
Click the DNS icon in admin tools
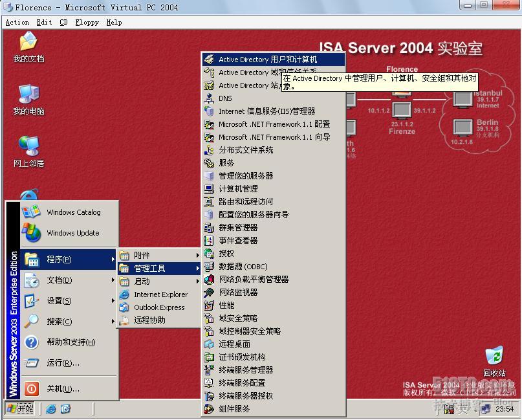pyautogui.click(x=209, y=98)
